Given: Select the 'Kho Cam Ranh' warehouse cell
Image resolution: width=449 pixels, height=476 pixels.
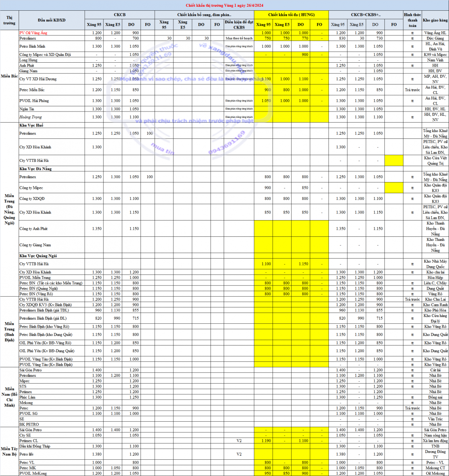Looking at the screenshot, I should tap(435, 305).
